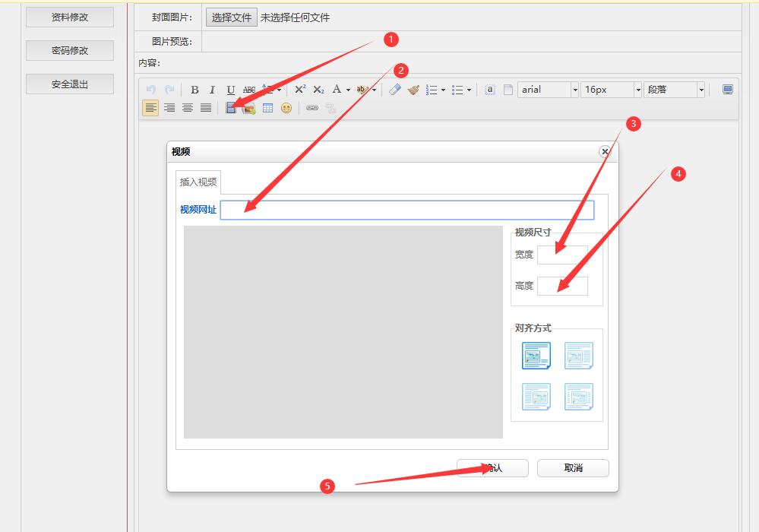This screenshot has height=532, width=759.
Task: Open the 段落 paragraph format dropdown
Action: pyautogui.click(x=674, y=90)
